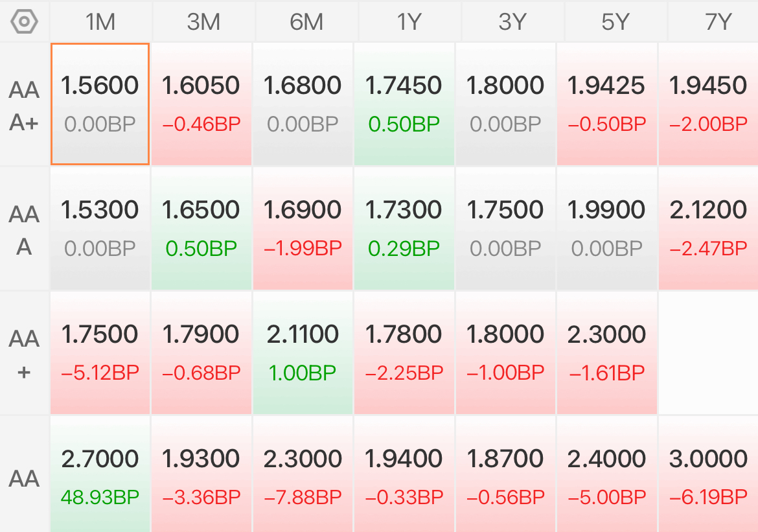Click the AAA+ row label
Image resolution: width=758 pixels, height=532 pixels.
[x=24, y=106]
